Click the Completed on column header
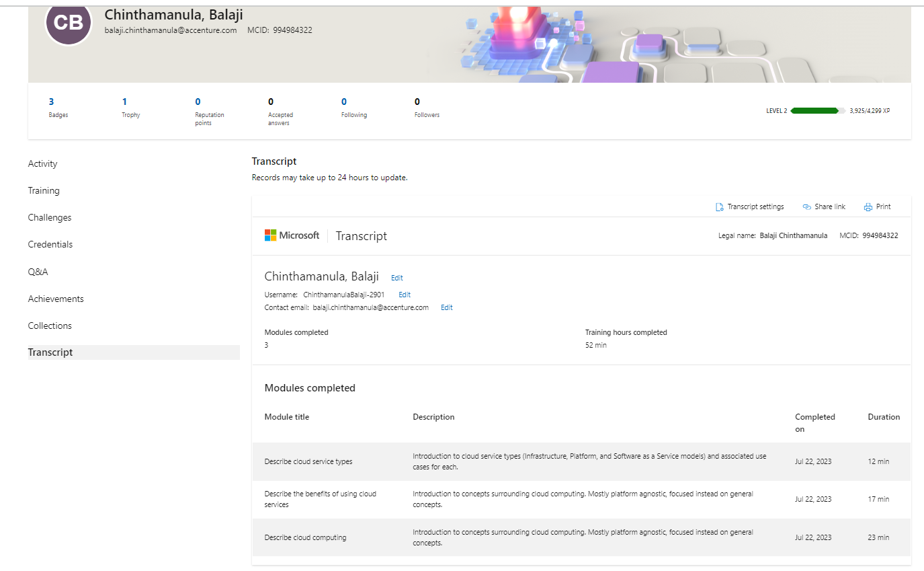The width and height of the screenshot is (924, 571). (x=815, y=423)
